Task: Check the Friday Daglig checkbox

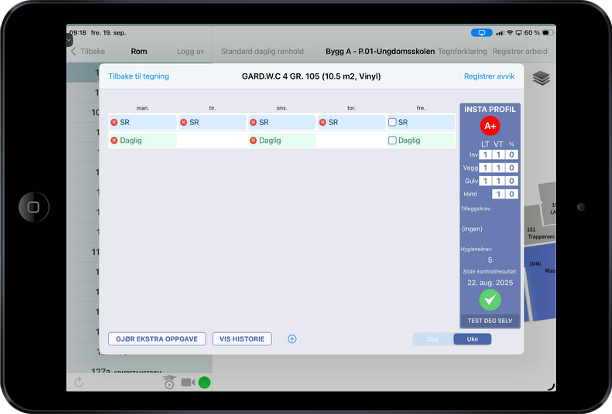Action: (x=393, y=141)
